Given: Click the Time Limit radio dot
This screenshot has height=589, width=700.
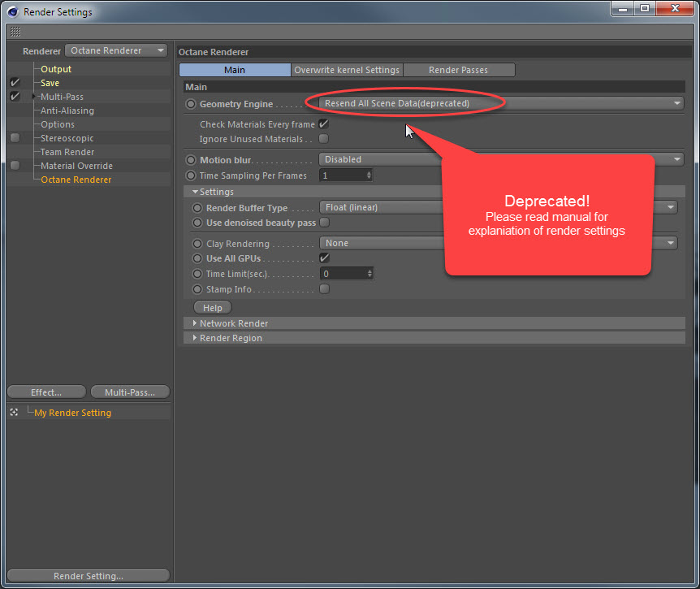Looking at the screenshot, I should (x=197, y=274).
